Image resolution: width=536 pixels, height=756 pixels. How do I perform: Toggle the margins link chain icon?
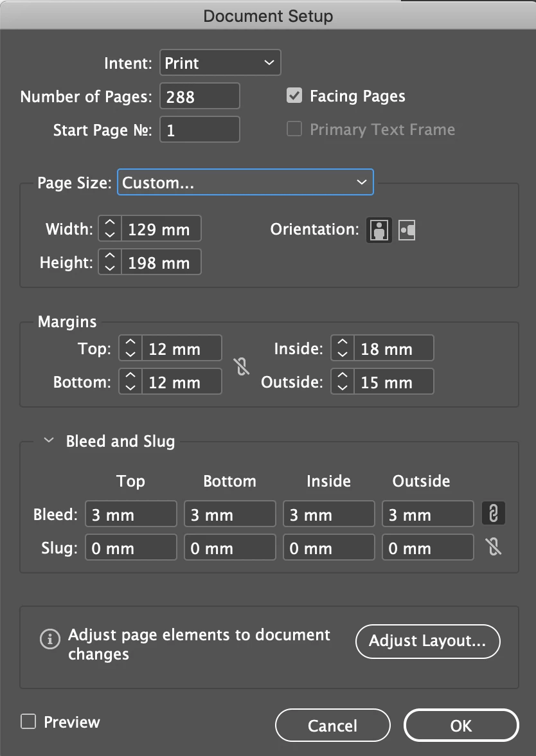pyautogui.click(x=242, y=366)
